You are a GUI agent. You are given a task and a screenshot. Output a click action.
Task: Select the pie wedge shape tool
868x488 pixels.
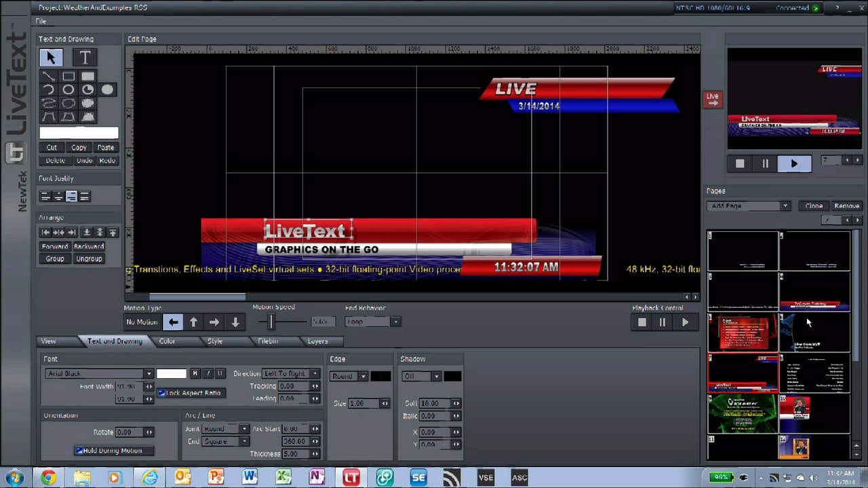pyautogui.click(x=88, y=89)
